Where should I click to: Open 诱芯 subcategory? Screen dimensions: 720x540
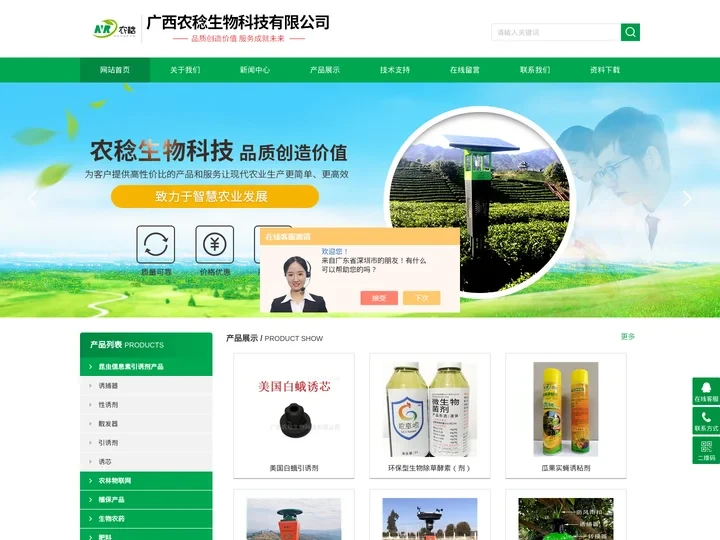146,461
